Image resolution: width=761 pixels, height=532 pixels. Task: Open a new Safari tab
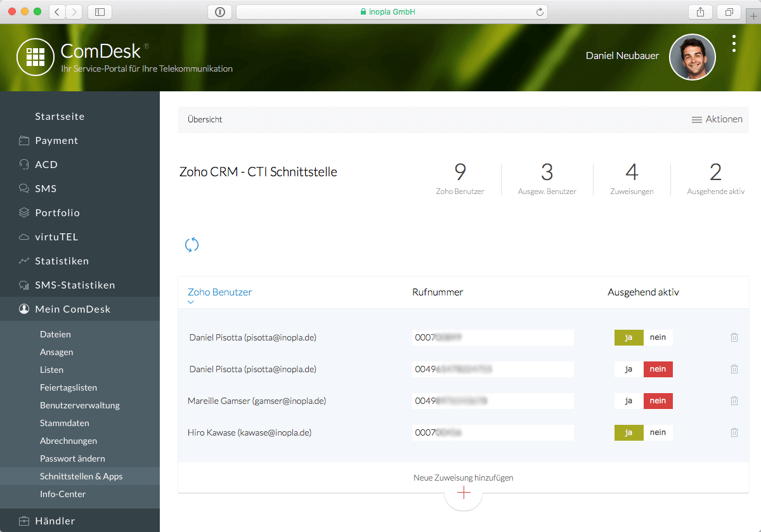pyautogui.click(x=753, y=16)
